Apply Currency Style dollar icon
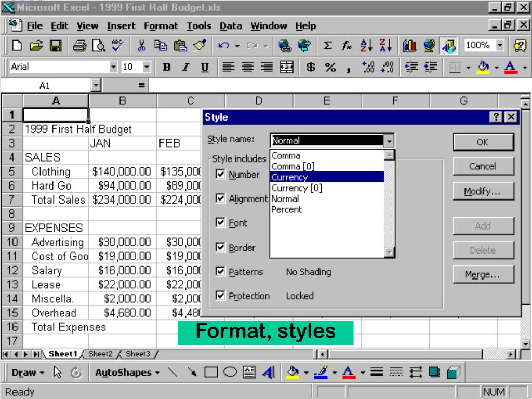The width and height of the screenshot is (532, 399). (x=311, y=67)
